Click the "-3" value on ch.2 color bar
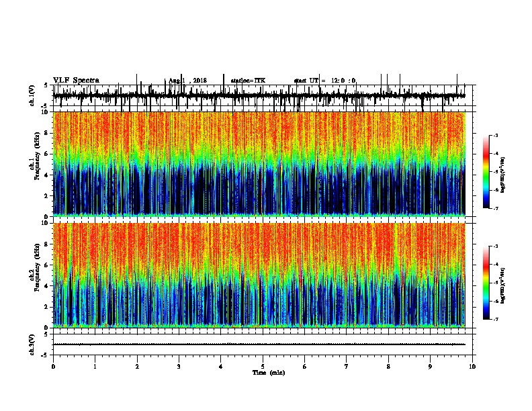532x411 pixels. click(x=496, y=246)
